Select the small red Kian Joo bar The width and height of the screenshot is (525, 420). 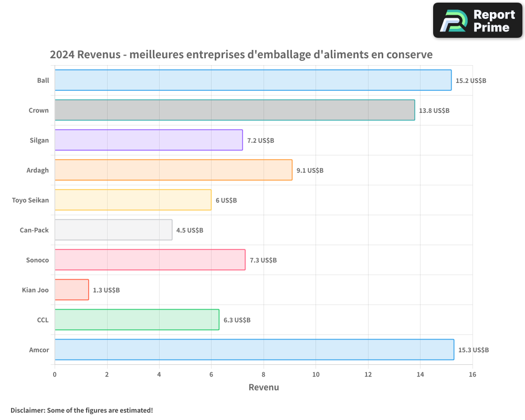point(71,290)
